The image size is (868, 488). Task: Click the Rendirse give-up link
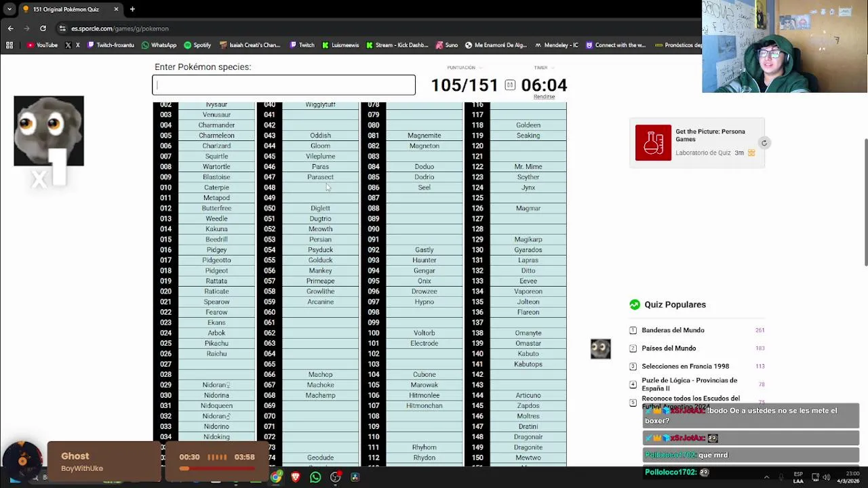click(544, 97)
